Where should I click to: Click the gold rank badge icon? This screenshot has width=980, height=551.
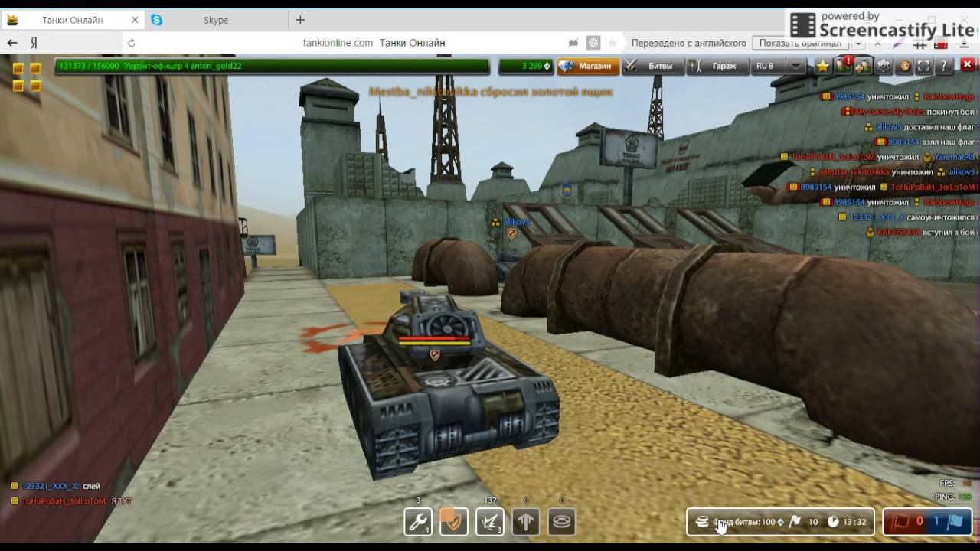click(26, 77)
